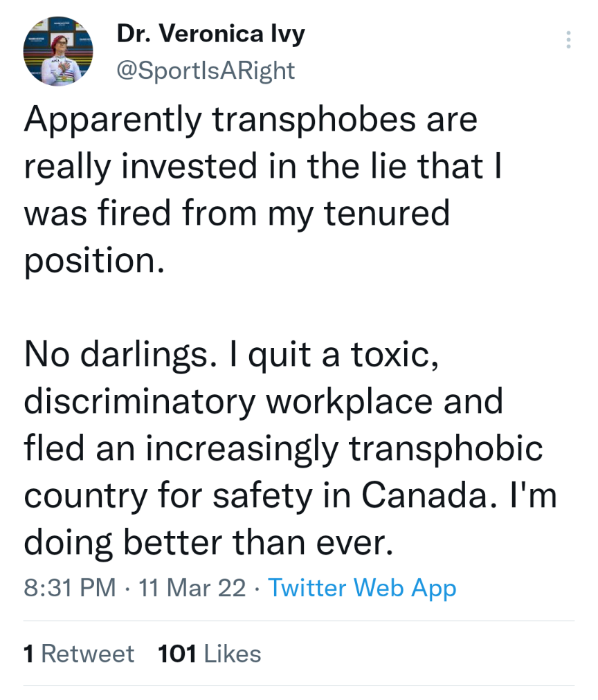View the 1 Retweet list
598x700 pixels.
(79, 654)
